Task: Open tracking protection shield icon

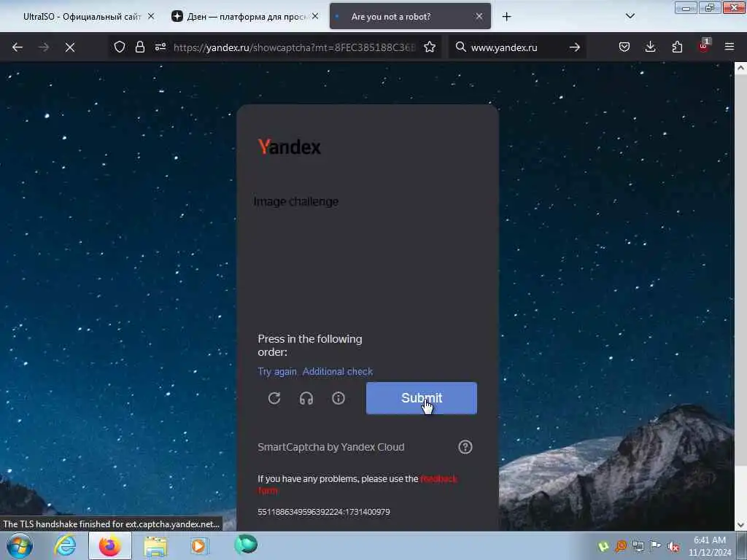Action: click(x=120, y=47)
